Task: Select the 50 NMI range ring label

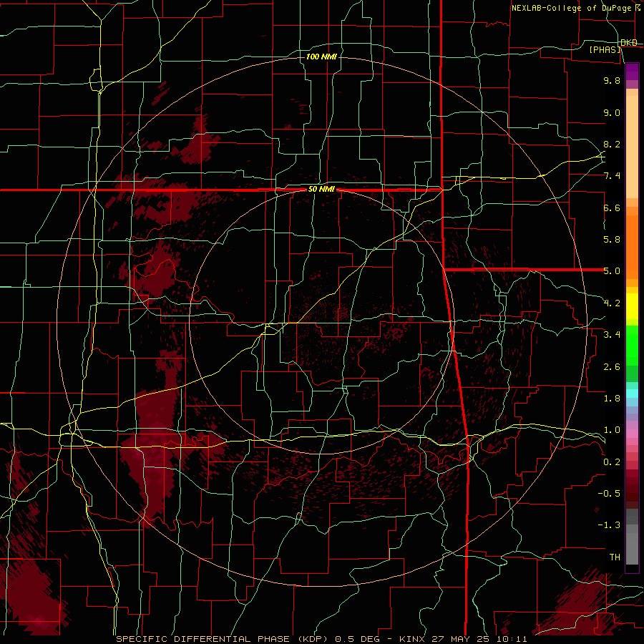Action: (321, 189)
